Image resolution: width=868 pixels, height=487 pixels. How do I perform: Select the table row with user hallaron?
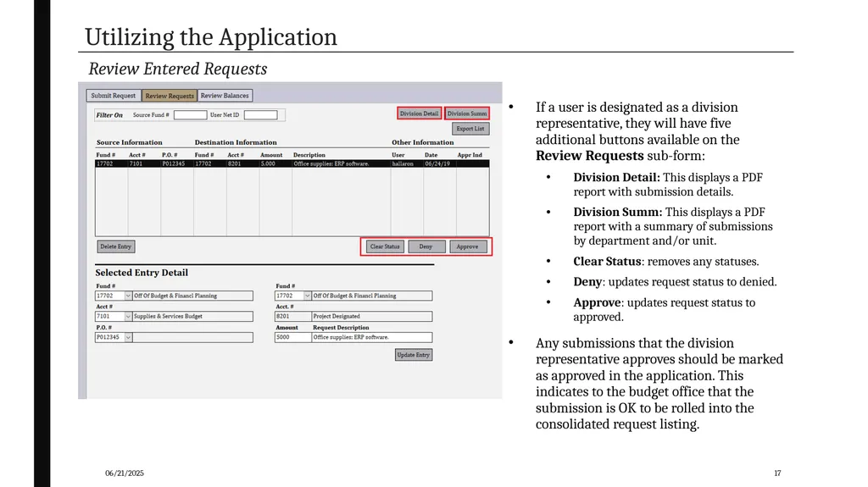292,163
